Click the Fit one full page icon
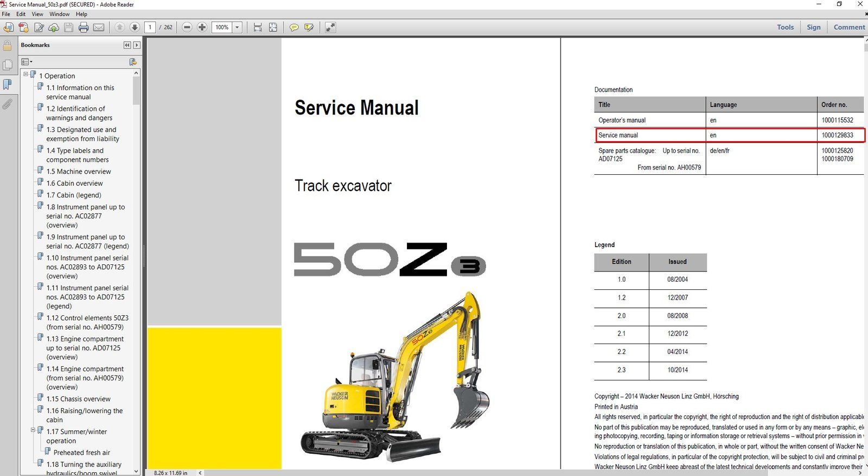Image resolution: width=868 pixels, height=476 pixels. coord(273,27)
